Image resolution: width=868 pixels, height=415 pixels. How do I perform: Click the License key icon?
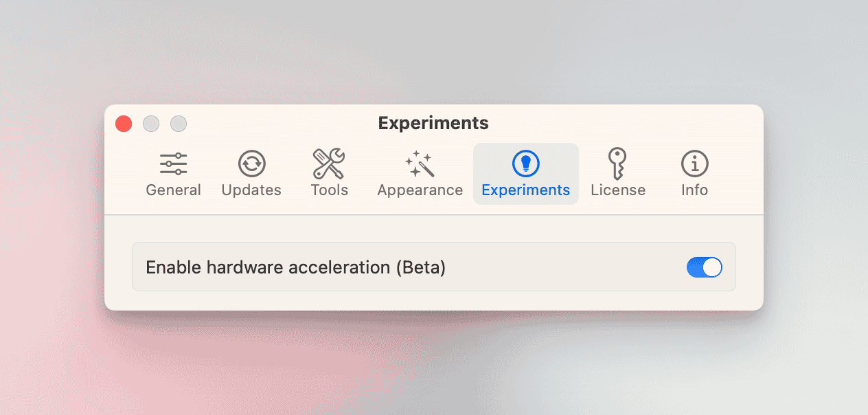[618, 164]
